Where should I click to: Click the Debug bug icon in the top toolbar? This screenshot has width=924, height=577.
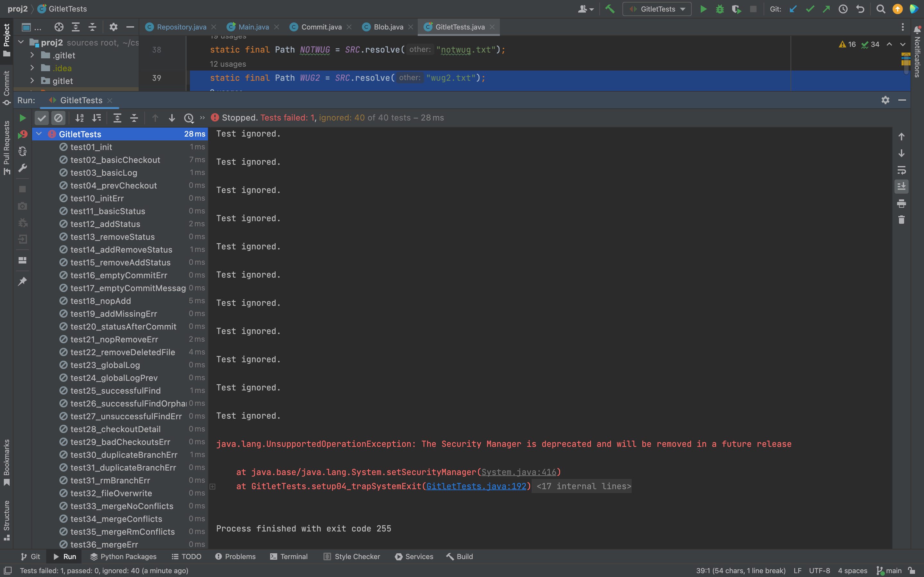coord(720,9)
